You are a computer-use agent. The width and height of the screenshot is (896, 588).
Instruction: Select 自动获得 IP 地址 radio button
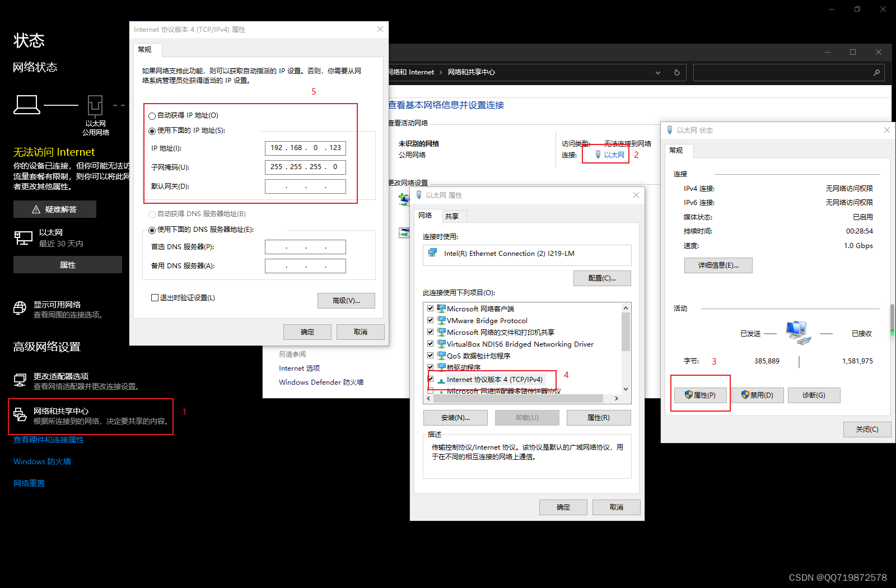[152, 116]
